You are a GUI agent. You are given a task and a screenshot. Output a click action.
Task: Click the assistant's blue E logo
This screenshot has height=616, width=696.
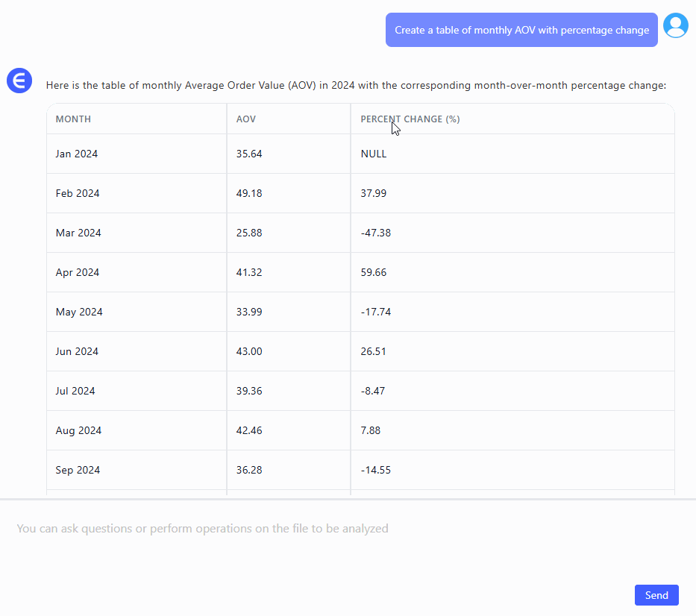point(19,81)
